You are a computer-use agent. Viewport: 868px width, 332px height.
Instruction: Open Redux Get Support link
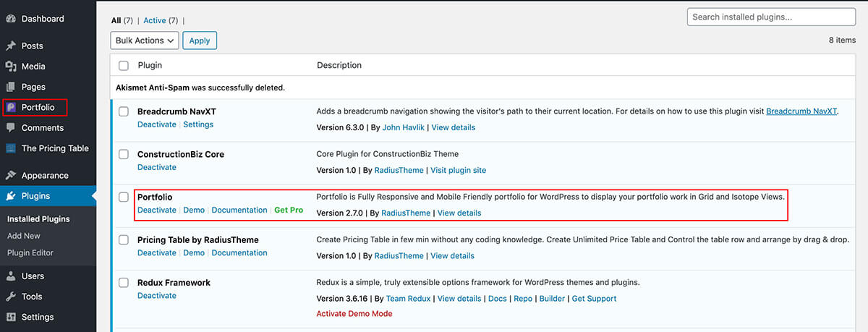coord(594,299)
